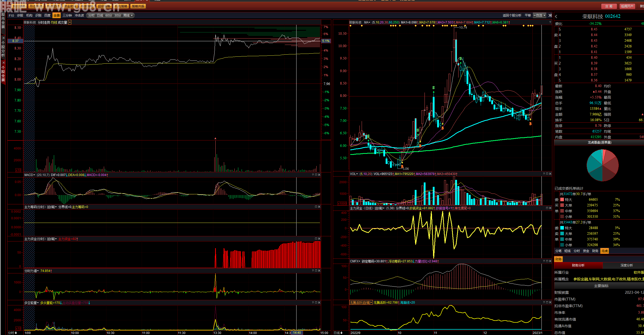This screenshot has width=644, height=335.
Task: Click the cyan 特大 sell-order legend swatch
Action: click(562, 228)
